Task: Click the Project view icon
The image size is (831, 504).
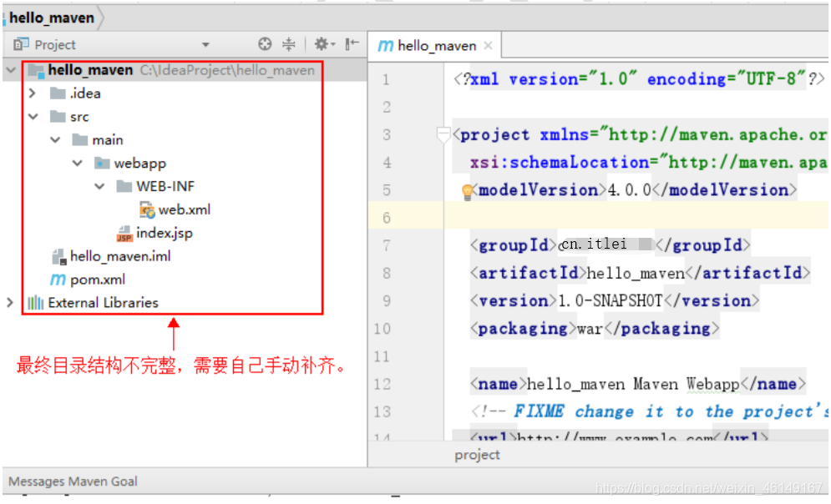Action: [x=21, y=44]
